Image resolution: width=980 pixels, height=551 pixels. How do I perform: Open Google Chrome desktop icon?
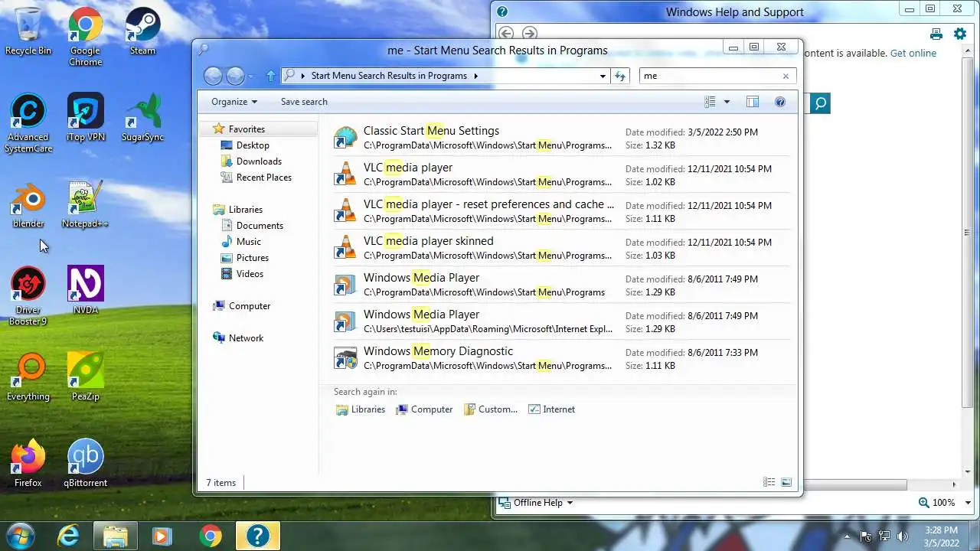point(85,37)
